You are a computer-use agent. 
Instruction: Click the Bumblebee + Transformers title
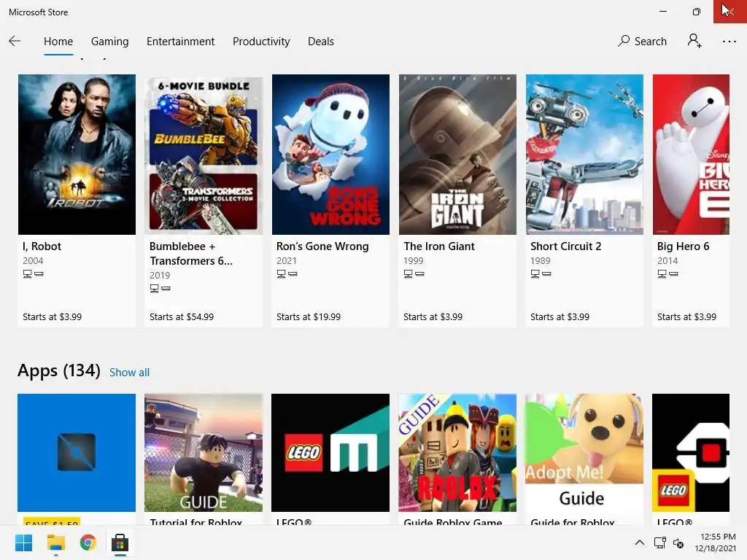pos(191,253)
